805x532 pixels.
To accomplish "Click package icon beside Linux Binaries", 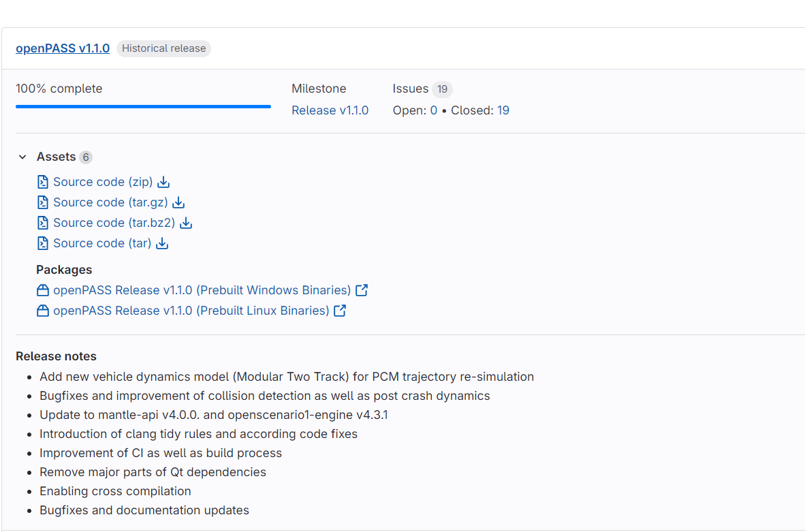I will point(43,311).
